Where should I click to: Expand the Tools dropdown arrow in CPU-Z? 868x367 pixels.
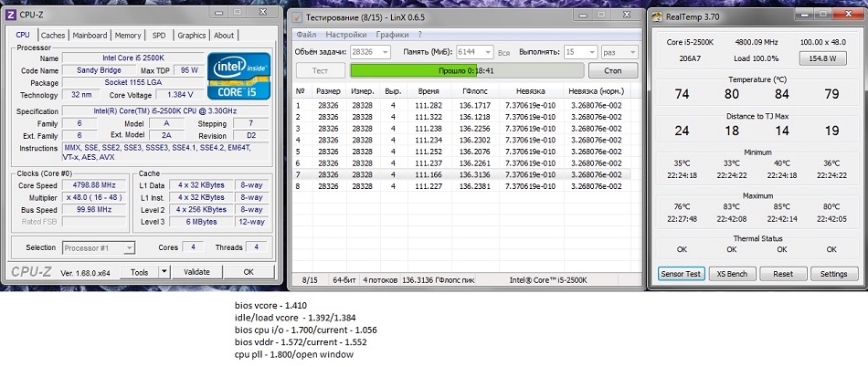[164, 272]
